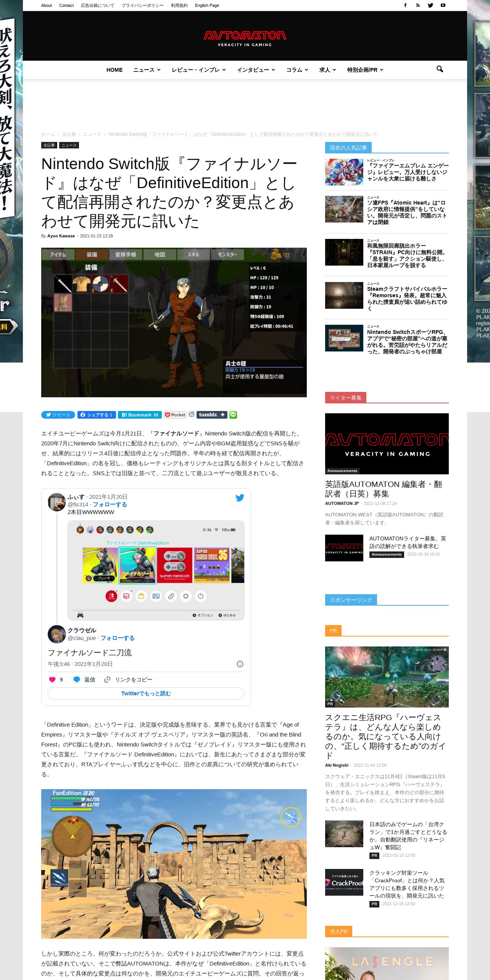The image size is (490, 980).
Task: Click the 午後3:46 · 2021年1月20日 tweet timestamp
Action: 80,664
